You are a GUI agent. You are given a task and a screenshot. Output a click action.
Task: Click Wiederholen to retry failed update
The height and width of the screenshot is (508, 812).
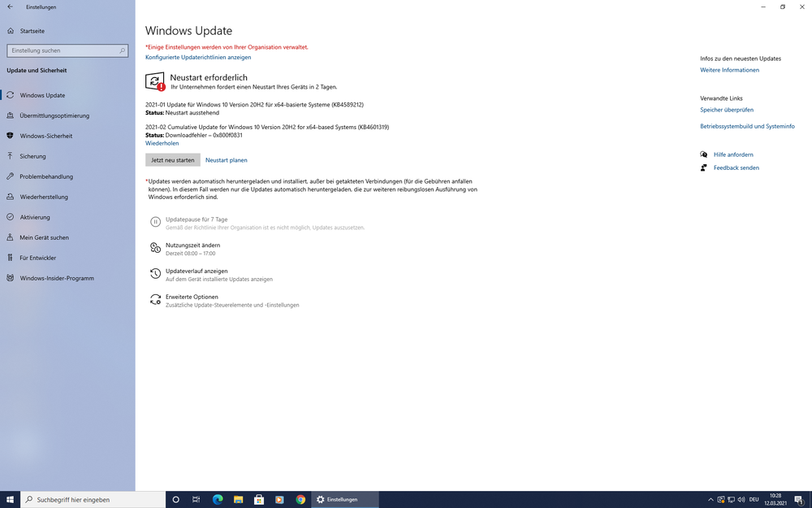point(162,143)
